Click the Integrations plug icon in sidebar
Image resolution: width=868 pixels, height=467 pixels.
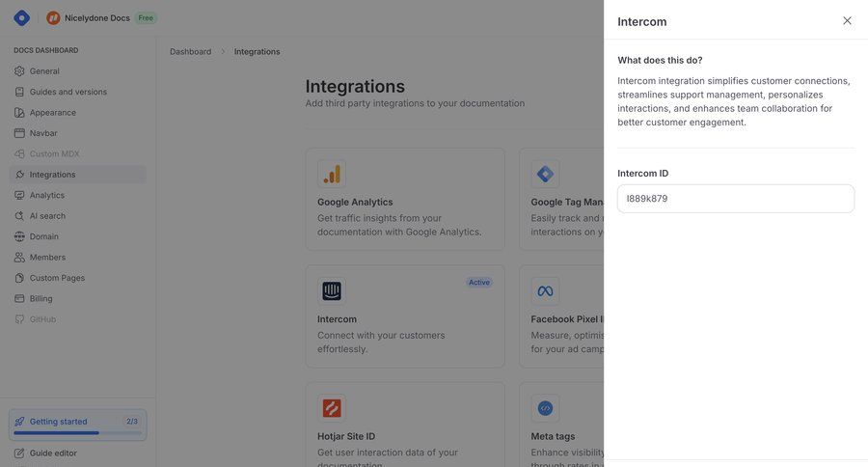pyautogui.click(x=19, y=175)
